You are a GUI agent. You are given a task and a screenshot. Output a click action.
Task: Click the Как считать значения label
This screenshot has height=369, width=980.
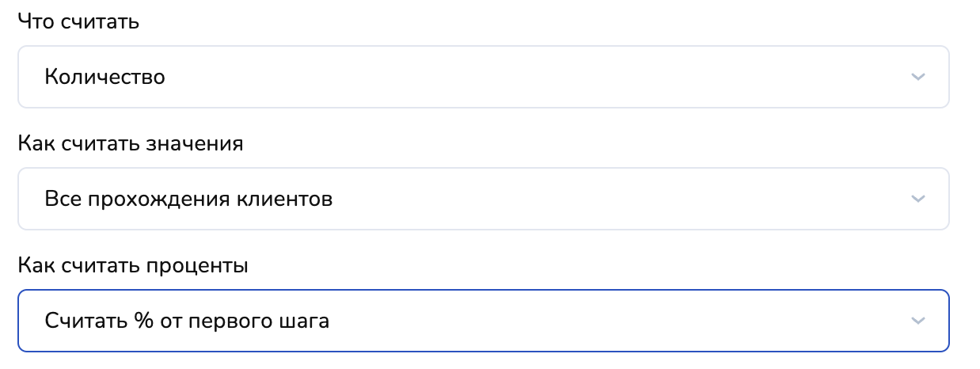click(x=130, y=144)
